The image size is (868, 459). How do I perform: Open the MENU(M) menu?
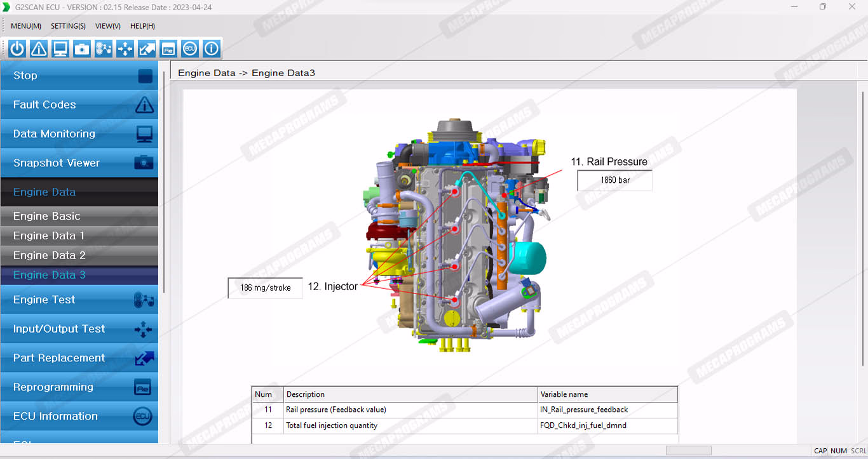pyautogui.click(x=26, y=26)
